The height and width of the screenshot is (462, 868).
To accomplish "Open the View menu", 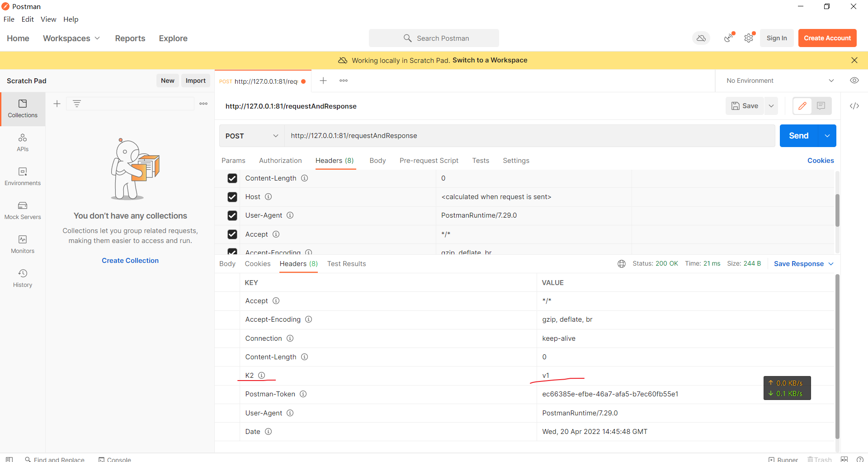I will pos(48,19).
